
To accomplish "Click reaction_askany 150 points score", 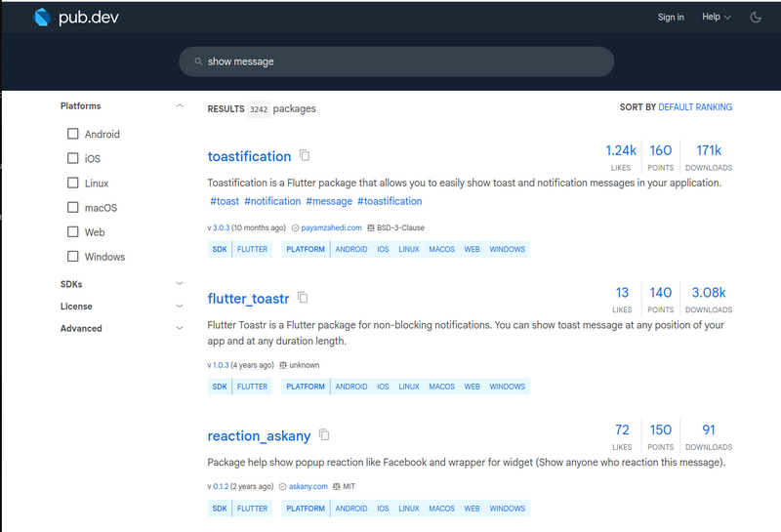I will pos(661,436).
